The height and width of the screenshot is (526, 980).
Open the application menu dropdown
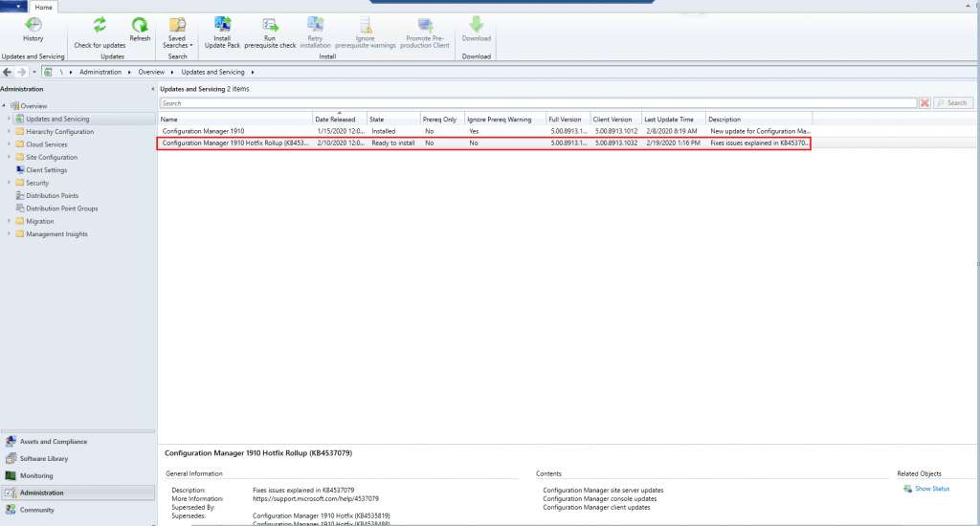(13, 7)
